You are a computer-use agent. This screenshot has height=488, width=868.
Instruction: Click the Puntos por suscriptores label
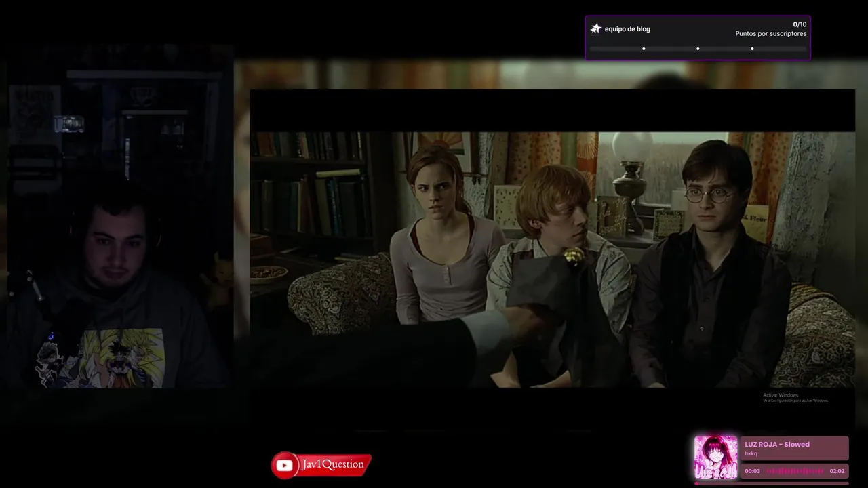771,34
